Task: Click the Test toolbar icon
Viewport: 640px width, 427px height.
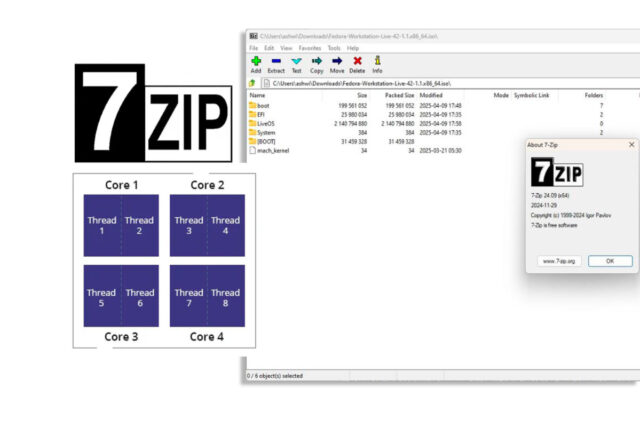Action: [296, 61]
